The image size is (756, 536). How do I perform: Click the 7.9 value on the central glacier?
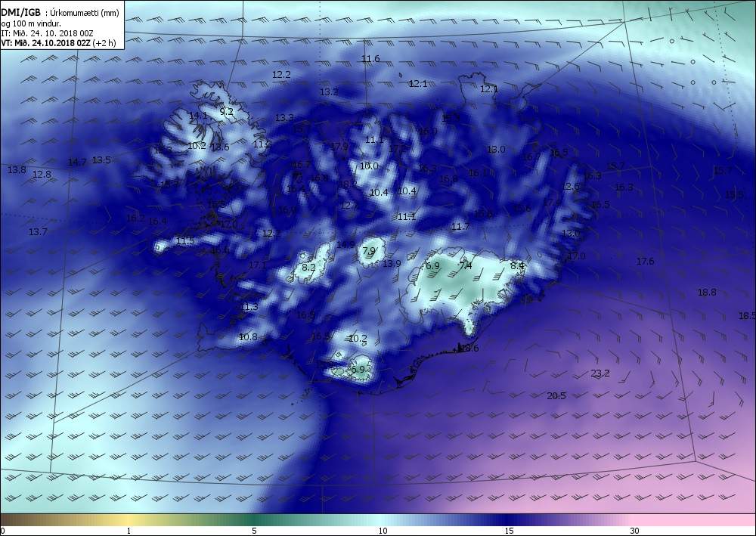pyautogui.click(x=368, y=251)
